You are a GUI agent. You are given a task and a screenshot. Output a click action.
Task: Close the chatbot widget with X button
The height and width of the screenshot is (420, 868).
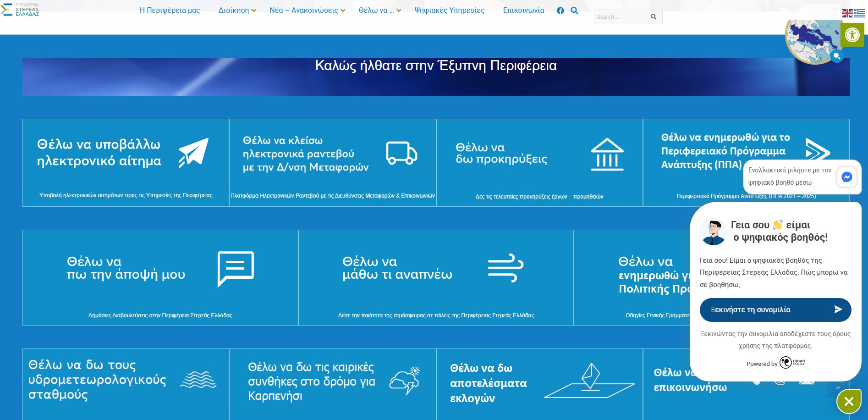click(x=849, y=402)
